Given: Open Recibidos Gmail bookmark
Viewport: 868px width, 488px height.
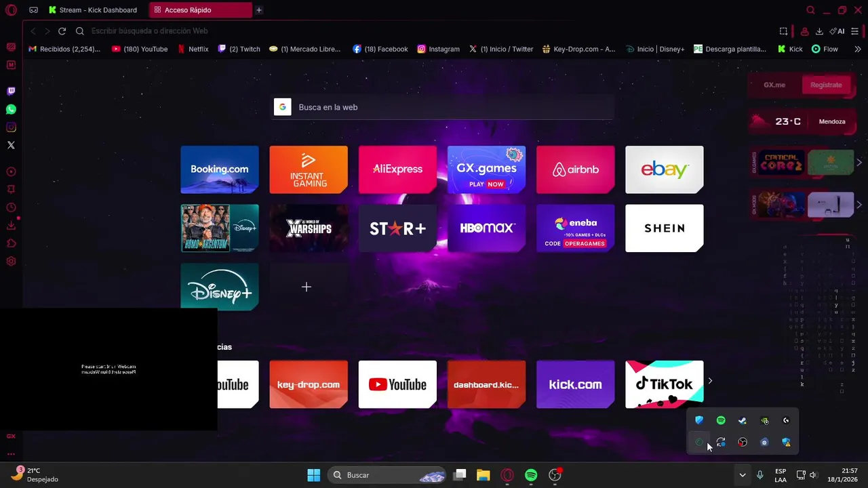Looking at the screenshot, I should pos(64,49).
